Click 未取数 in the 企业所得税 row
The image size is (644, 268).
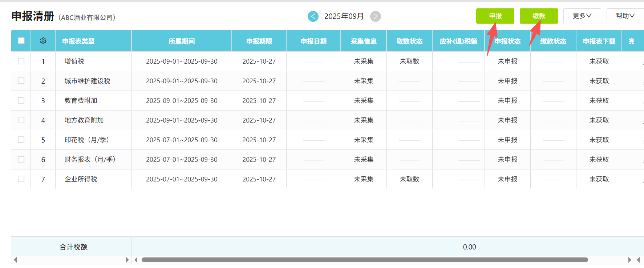409,179
